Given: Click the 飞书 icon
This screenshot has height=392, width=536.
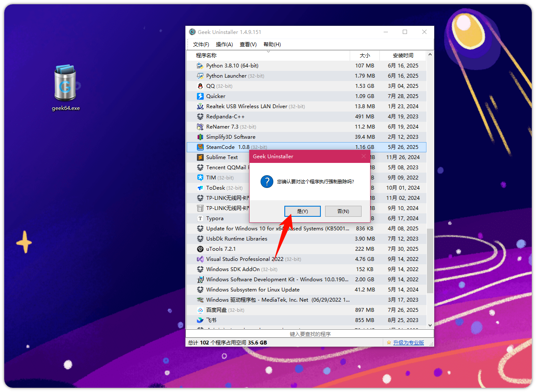Looking at the screenshot, I should (x=200, y=320).
